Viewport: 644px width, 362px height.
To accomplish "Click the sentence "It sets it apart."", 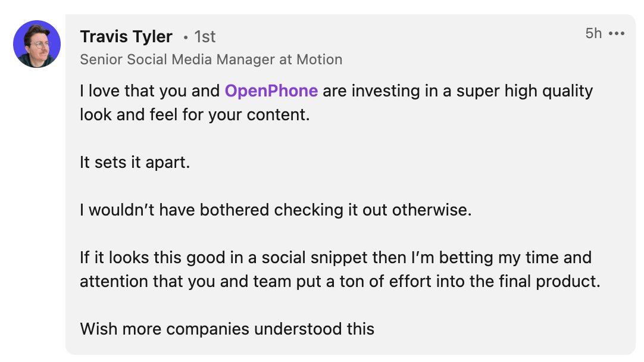I will (x=135, y=163).
